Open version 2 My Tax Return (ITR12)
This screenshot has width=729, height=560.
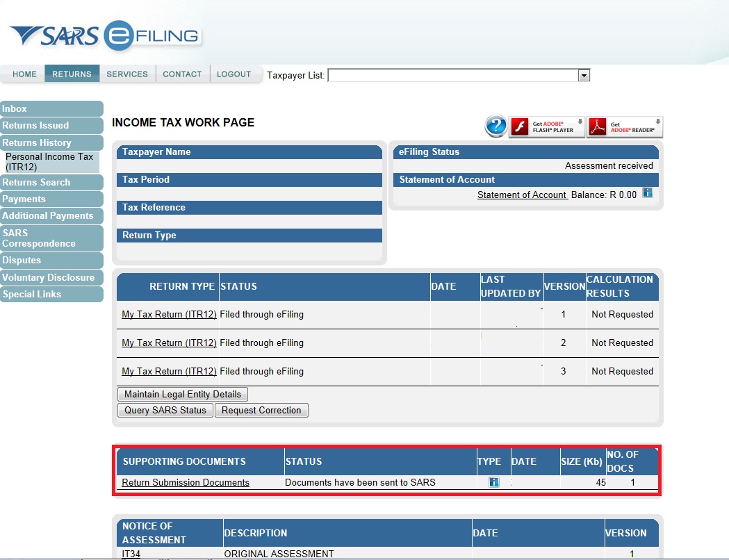click(x=169, y=343)
